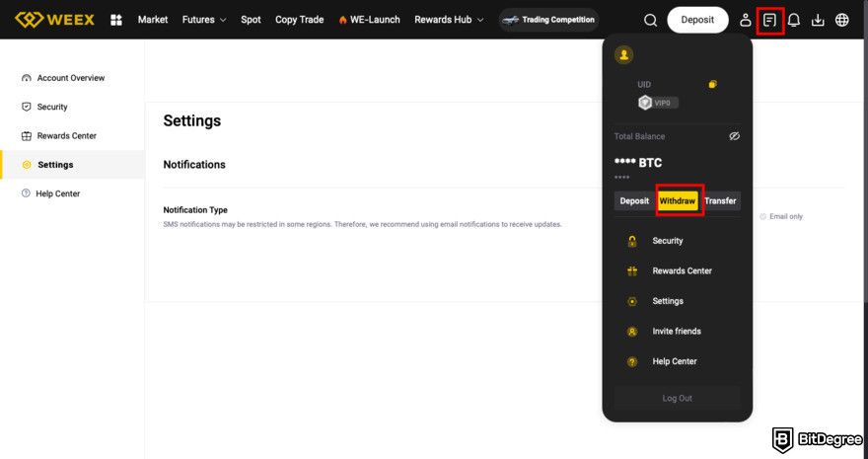
Task: Click the Security lock icon in panel
Action: 632,241
